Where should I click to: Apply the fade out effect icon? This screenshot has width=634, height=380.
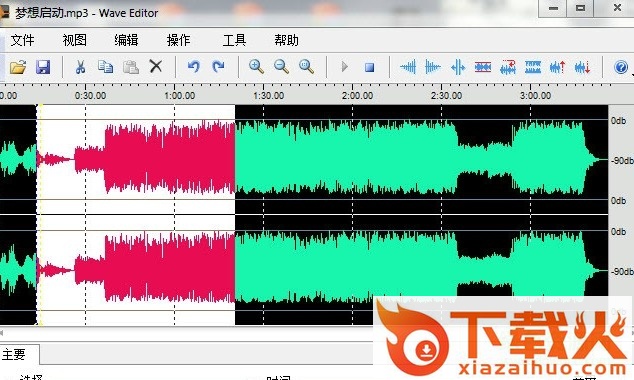(433, 67)
